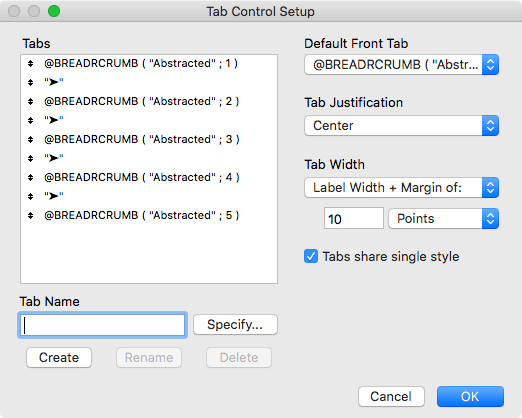Open the Default Front Tab dropdown
The image size is (522, 418).
401,65
